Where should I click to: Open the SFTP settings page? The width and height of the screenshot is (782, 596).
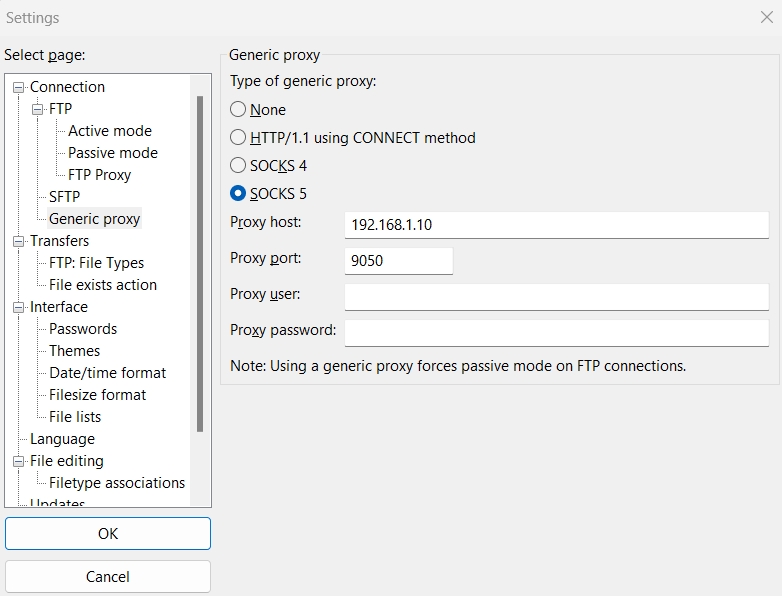point(64,197)
